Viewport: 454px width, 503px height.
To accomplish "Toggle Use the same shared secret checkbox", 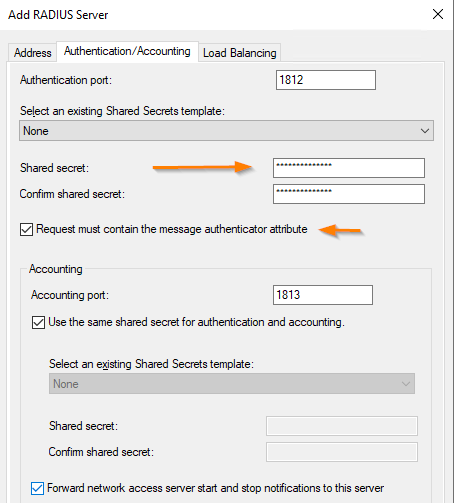I will 38,322.
